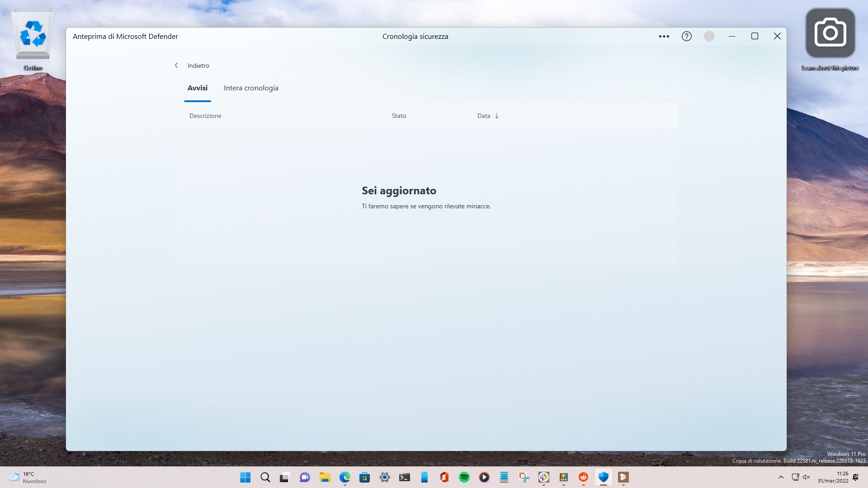The width and height of the screenshot is (868, 488).
Task: Select Microsoft Defender shield in taskbar
Action: click(x=603, y=477)
